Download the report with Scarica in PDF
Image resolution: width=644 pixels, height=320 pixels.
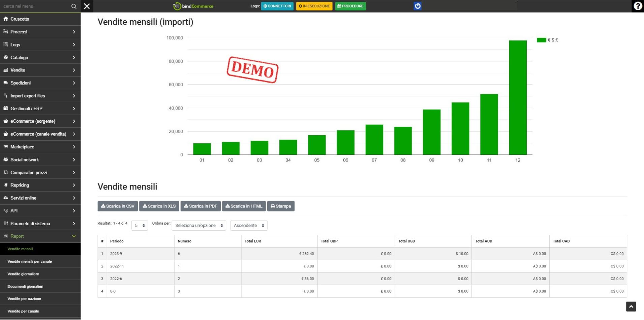point(201,206)
